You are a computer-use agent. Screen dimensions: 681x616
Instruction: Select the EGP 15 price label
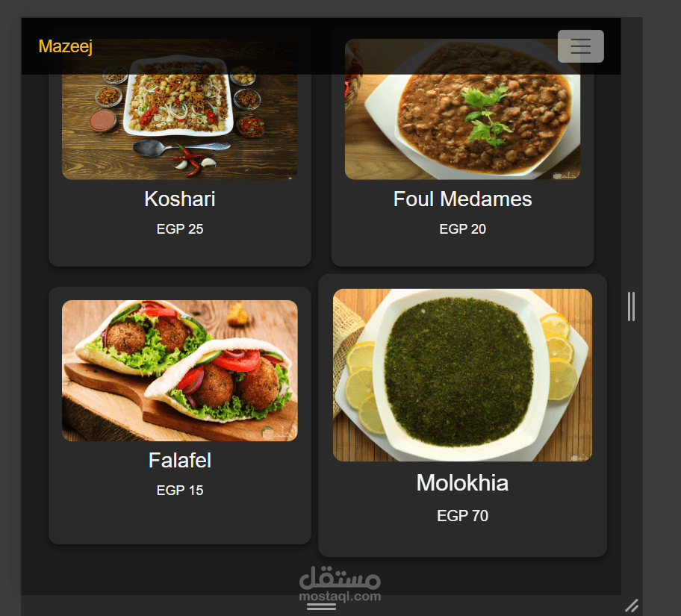[180, 491]
